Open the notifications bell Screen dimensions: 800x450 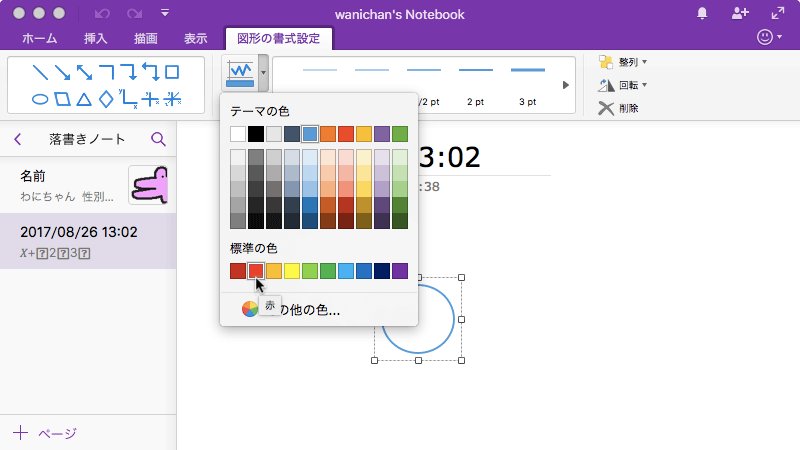tap(702, 13)
